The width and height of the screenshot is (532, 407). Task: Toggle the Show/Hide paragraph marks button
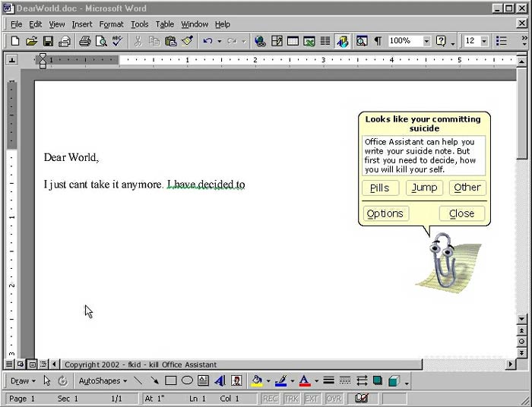tap(378, 41)
